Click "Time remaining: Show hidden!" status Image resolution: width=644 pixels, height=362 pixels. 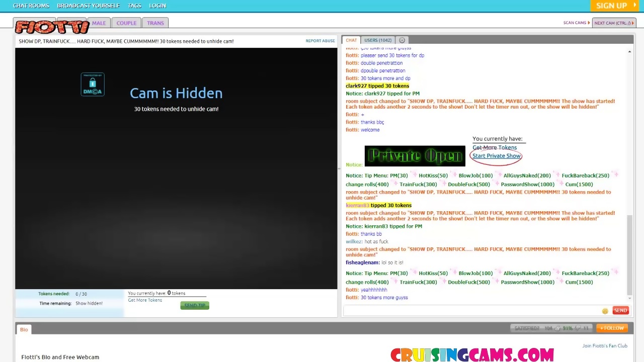[71, 303]
